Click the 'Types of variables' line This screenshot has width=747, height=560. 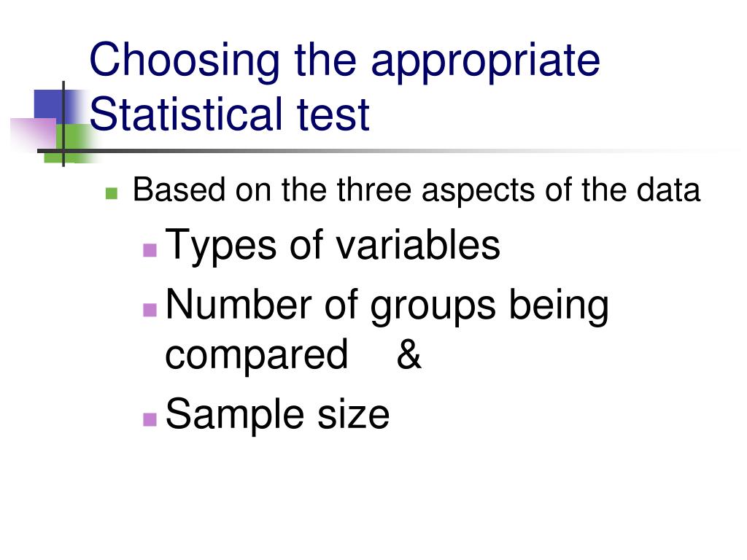(x=333, y=245)
